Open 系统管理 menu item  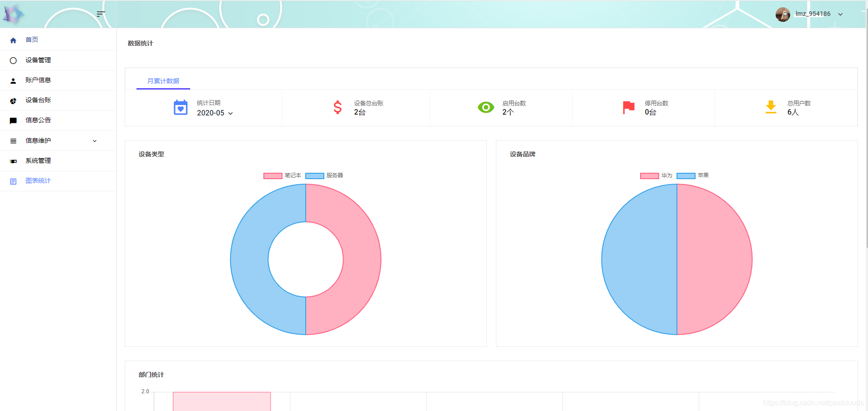(x=58, y=160)
